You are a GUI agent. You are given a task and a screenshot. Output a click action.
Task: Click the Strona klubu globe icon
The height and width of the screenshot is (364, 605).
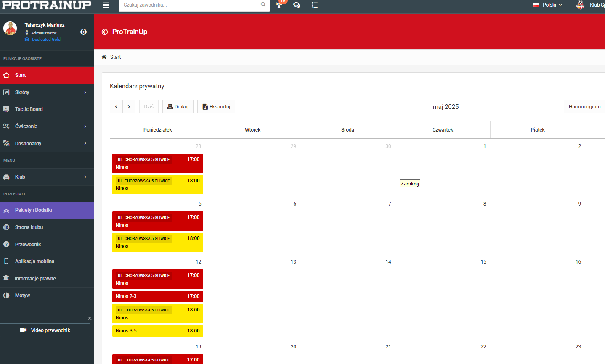pyautogui.click(x=6, y=227)
